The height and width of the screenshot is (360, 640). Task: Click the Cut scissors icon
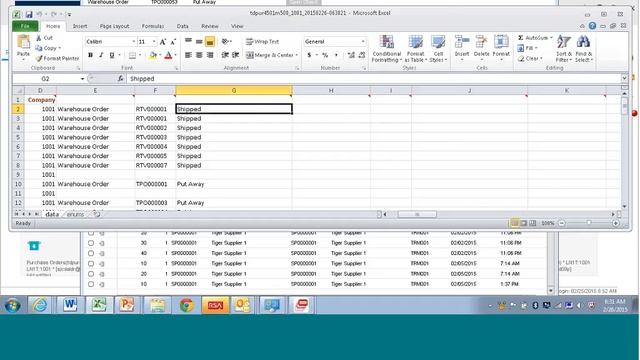click(x=39, y=38)
